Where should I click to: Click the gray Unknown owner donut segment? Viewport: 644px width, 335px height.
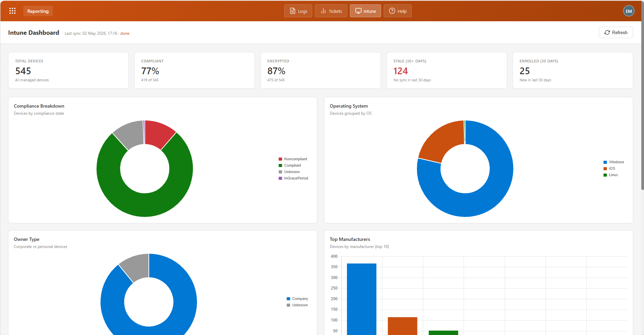click(x=136, y=267)
